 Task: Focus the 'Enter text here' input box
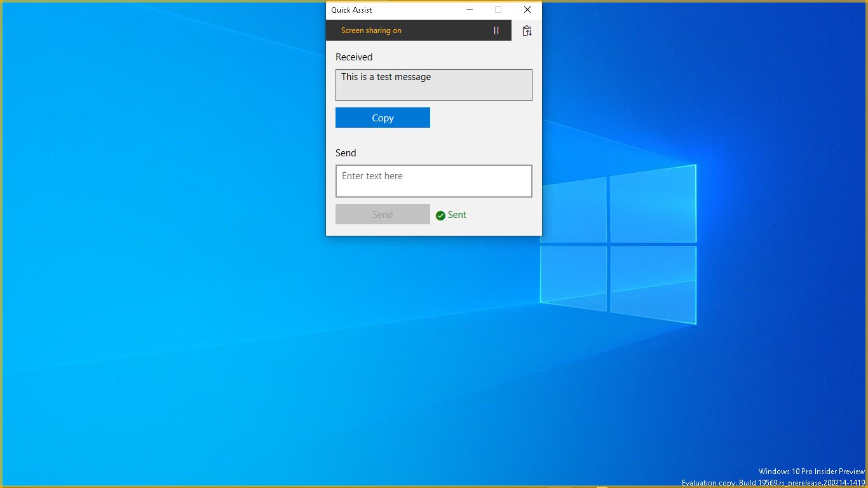(x=434, y=181)
